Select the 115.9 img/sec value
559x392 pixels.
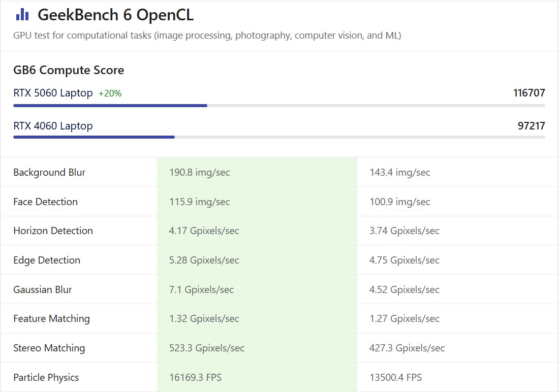tap(199, 202)
